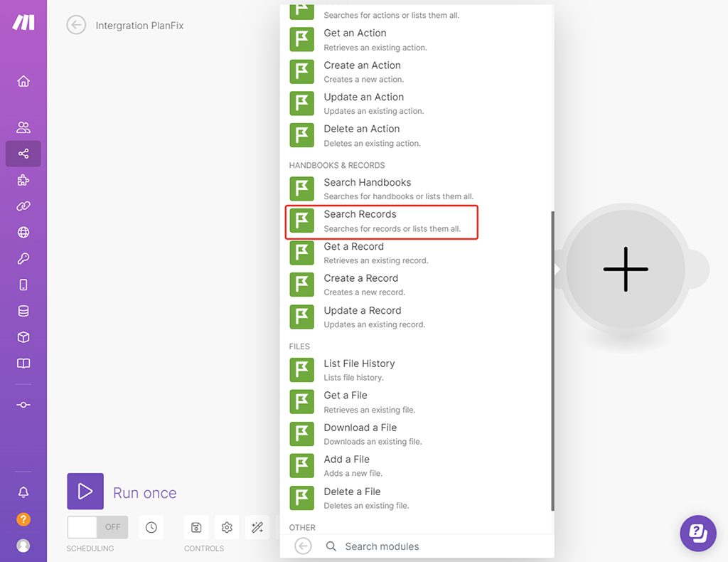728x562 pixels.
Task: Open scenario settings gear icon
Action: (x=227, y=528)
